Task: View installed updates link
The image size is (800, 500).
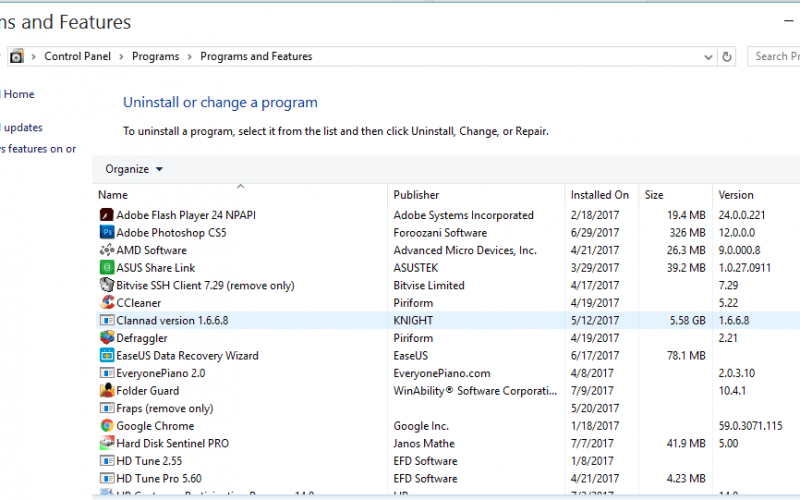Action: pyautogui.click(x=21, y=128)
